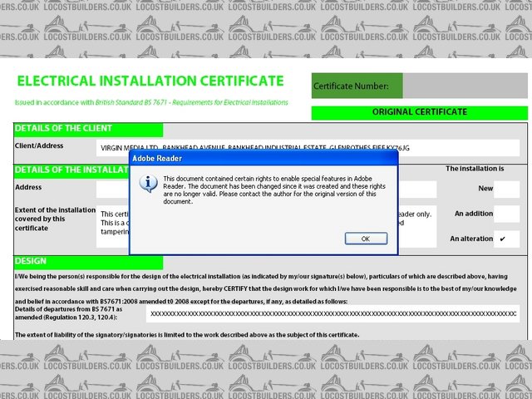The image size is (532, 399).
Task: Click the Certificate Number grey field
Action: point(465,86)
